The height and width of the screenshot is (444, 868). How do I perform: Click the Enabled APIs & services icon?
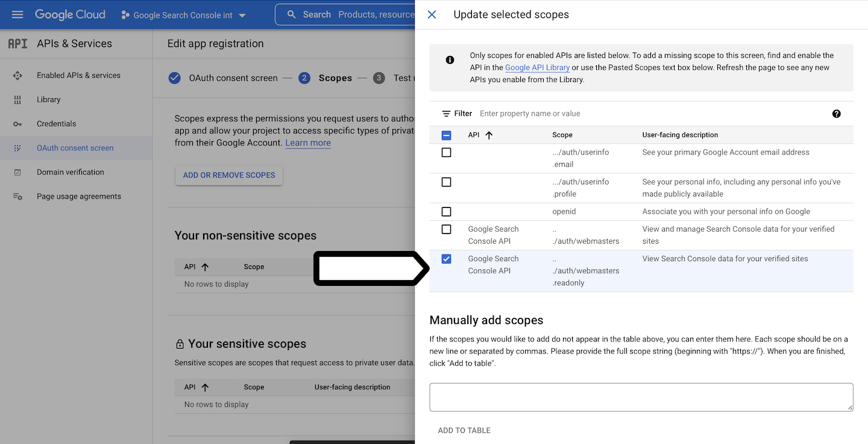(x=17, y=75)
